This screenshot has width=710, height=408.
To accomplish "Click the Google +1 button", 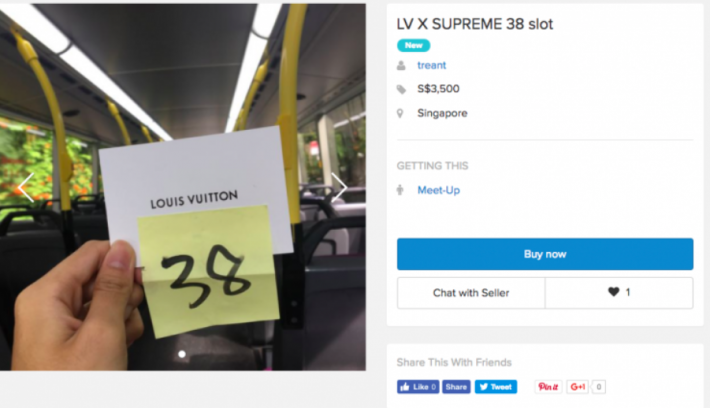I will pyautogui.click(x=578, y=387).
